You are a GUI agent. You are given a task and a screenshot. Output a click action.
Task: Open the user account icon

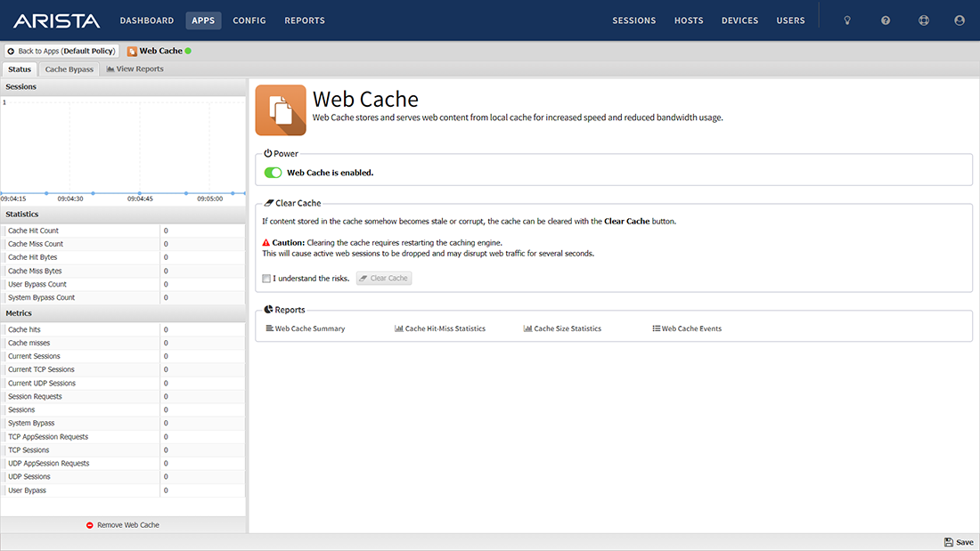pos(960,20)
